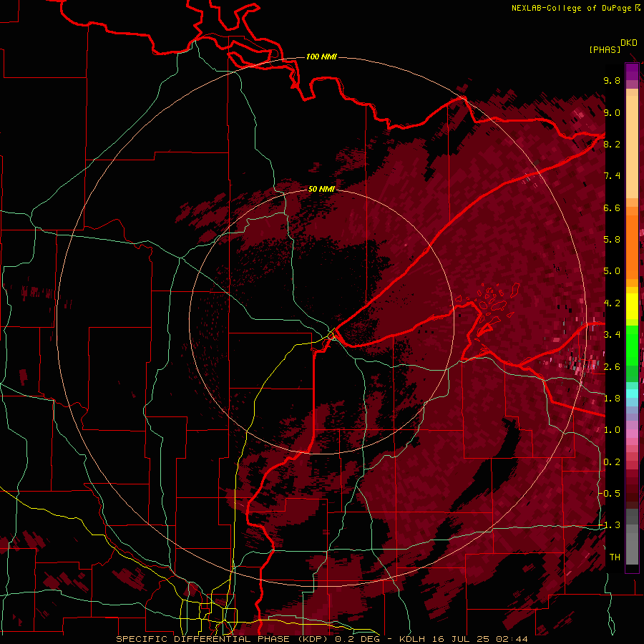The width and height of the screenshot is (644, 644).
Task: Click the 1.0 scale value
Action: pos(612,430)
